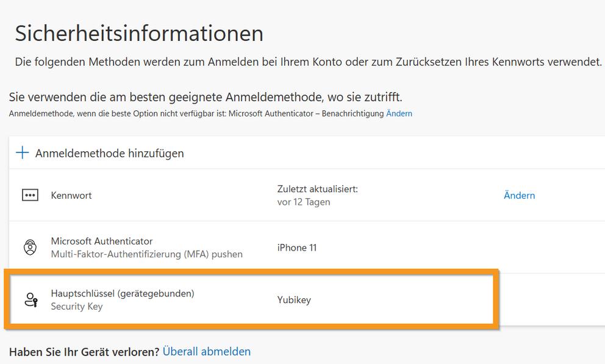
Task: Click the 'iPhone 11' device name
Action: pyautogui.click(x=296, y=248)
